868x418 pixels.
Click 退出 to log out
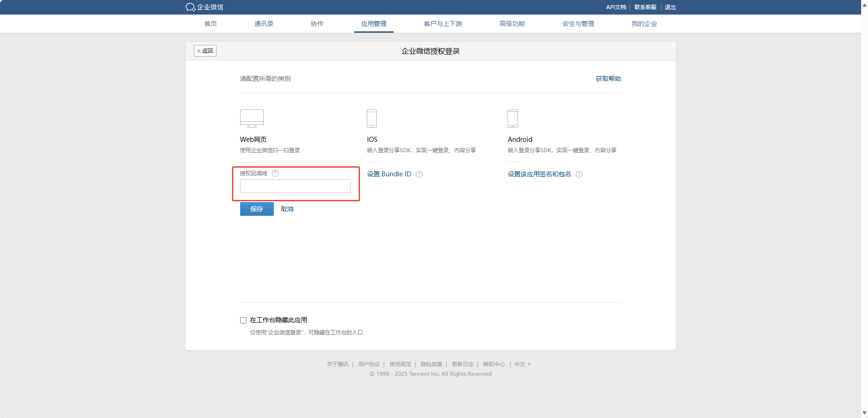(671, 7)
